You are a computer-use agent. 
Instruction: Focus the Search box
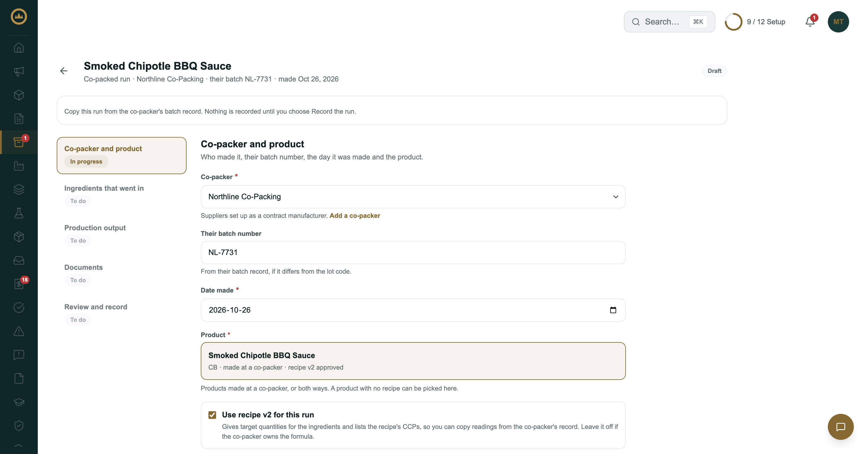[x=669, y=22]
